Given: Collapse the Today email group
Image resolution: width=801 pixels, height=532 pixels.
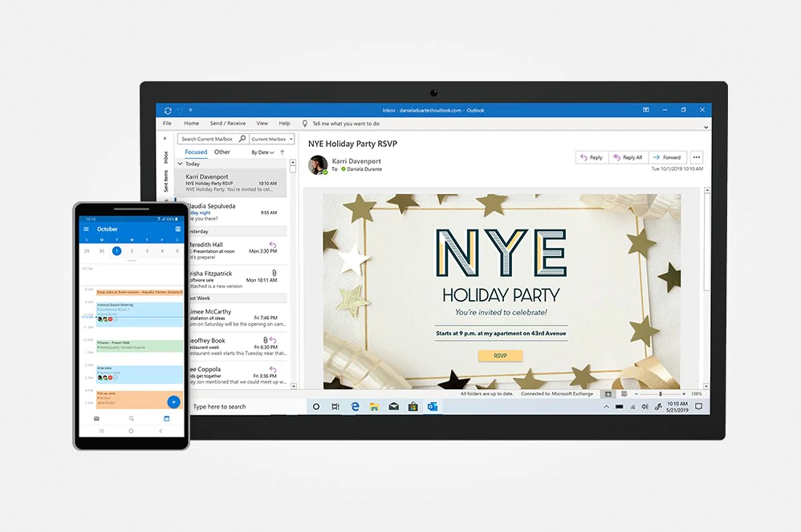Looking at the screenshot, I should click(x=181, y=164).
